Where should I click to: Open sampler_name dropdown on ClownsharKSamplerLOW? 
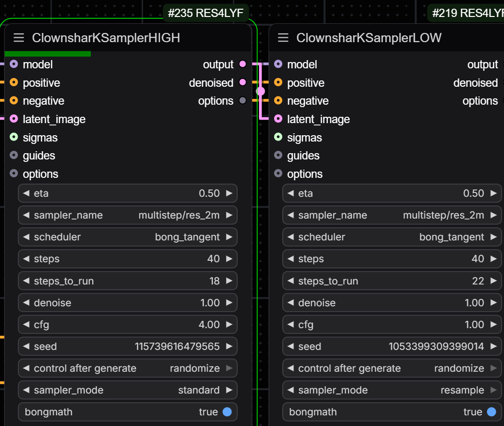pos(392,215)
